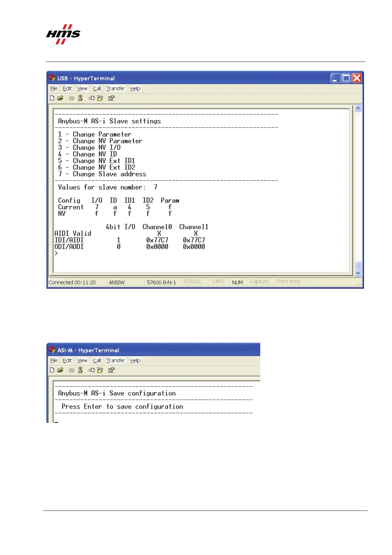
Task: Click "Print echo" status bar indicator
Action: (x=289, y=281)
